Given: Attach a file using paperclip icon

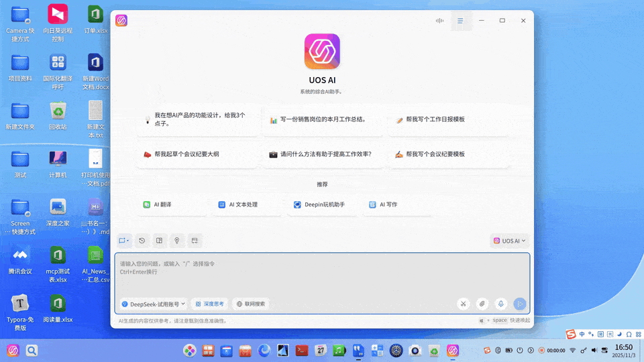Looking at the screenshot, I should coord(482,304).
